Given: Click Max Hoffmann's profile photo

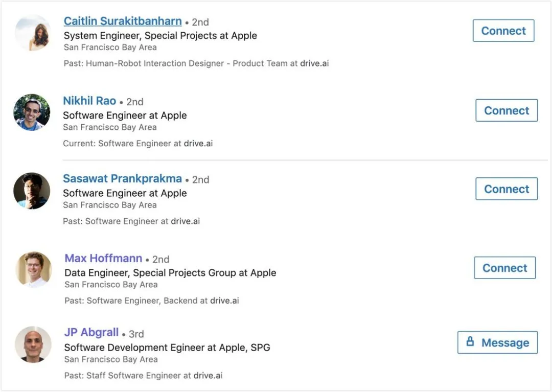Looking at the screenshot, I should tap(34, 270).
